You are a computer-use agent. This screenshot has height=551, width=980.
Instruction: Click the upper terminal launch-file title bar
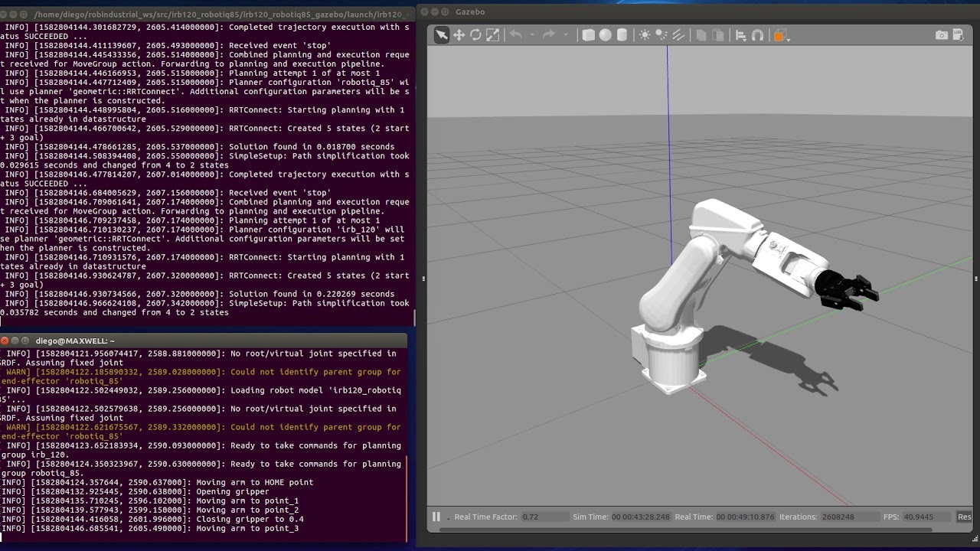coord(207,15)
